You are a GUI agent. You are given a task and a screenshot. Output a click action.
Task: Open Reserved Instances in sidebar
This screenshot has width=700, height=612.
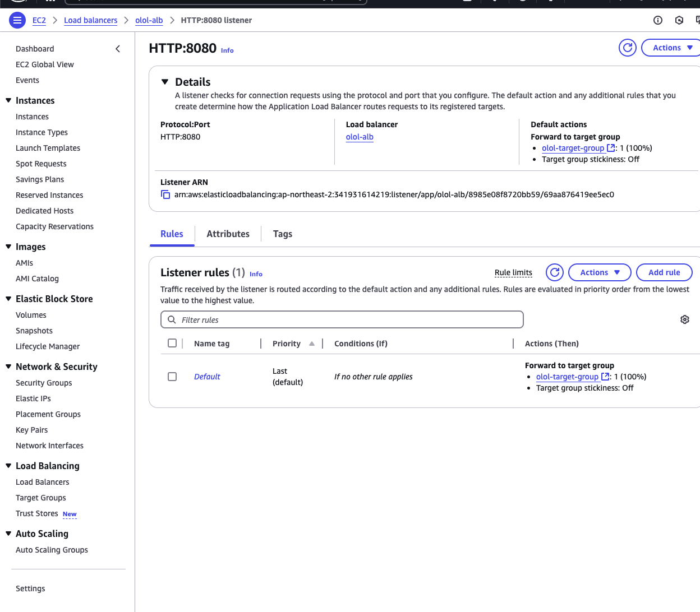pyautogui.click(x=49, y=195)
